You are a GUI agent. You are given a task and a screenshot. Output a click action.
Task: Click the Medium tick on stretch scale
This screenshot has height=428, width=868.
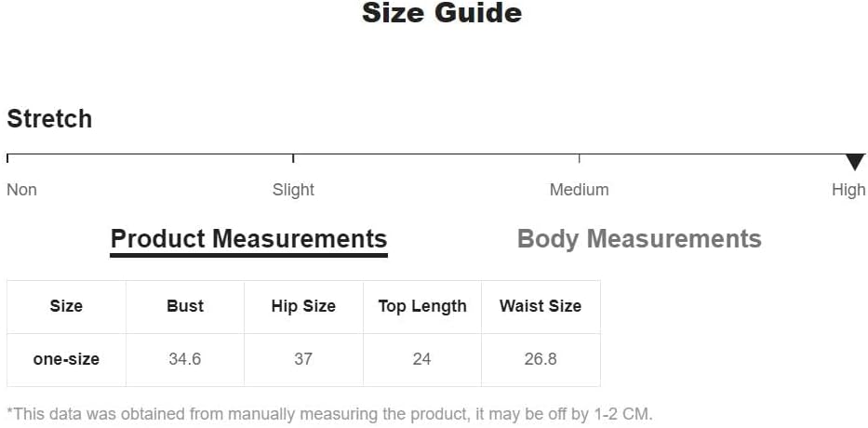(x=579, y=158)
